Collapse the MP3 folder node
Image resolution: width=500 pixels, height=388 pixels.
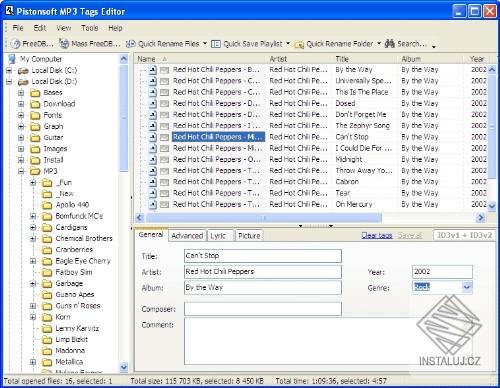pos(21,171)
